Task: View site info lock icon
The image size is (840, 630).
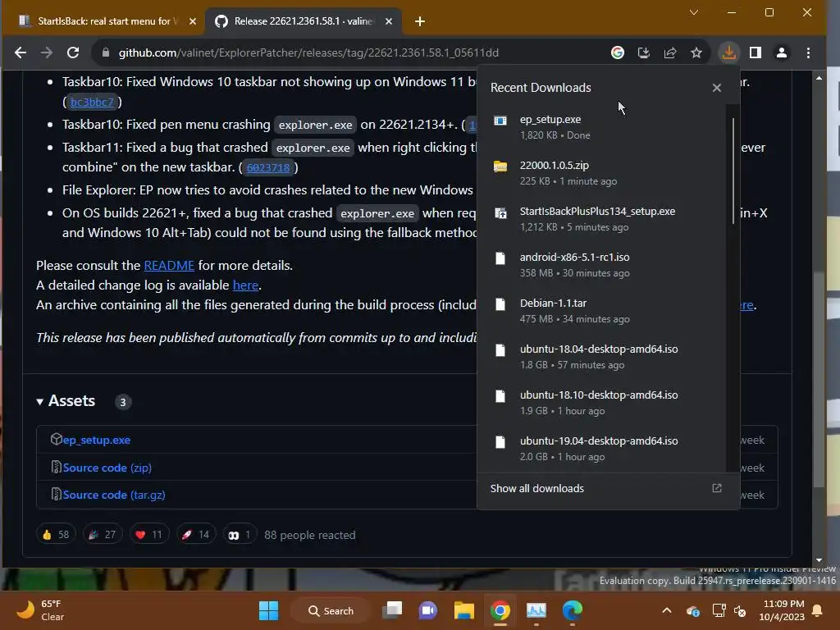Action: pos(106,52)
